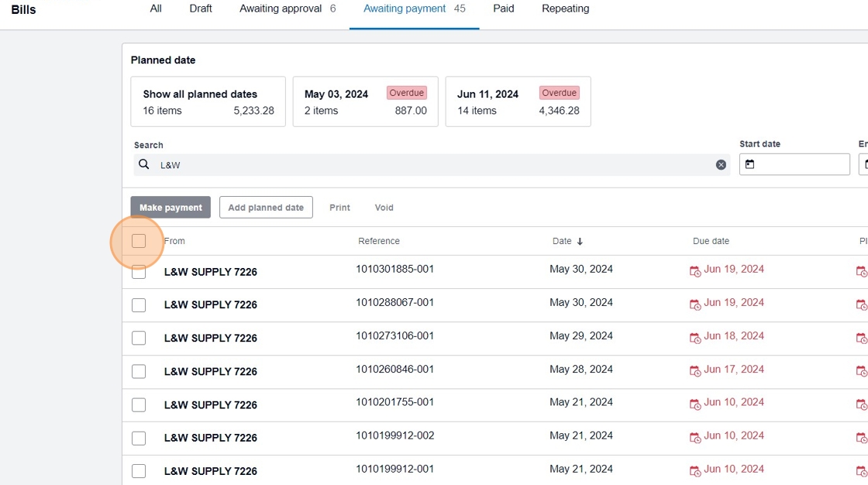Switch to the Draft tab
The image size is (868, 485).
point(201,9)
